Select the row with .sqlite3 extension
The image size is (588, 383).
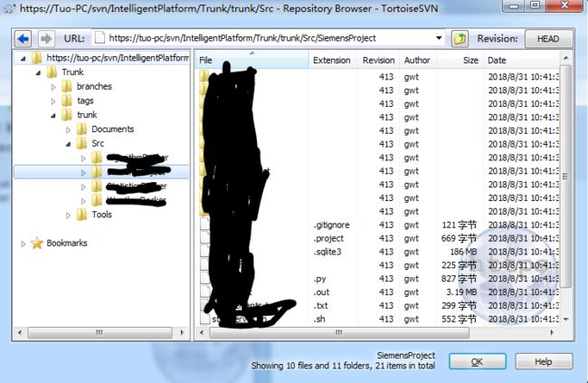pyautogui.click(x=378, y=252)
